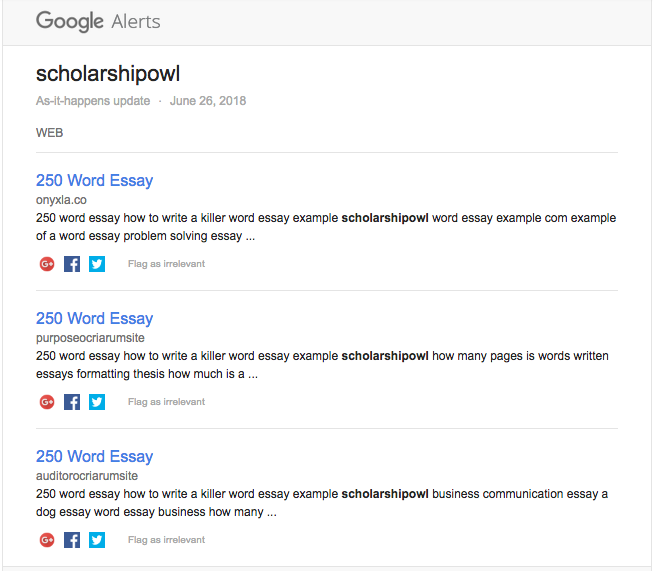Tweet the onyxla.co result
This screenshot has width=653, height=571.
coord(97,264)
